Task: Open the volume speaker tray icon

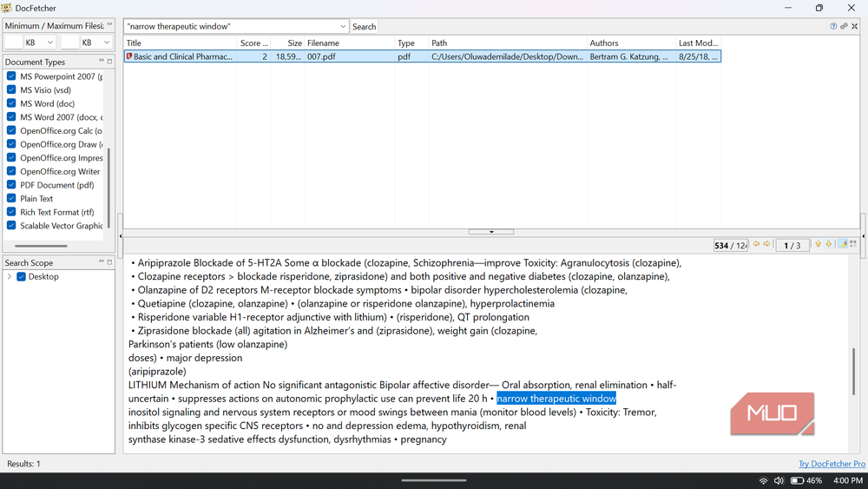Action: 779,480
